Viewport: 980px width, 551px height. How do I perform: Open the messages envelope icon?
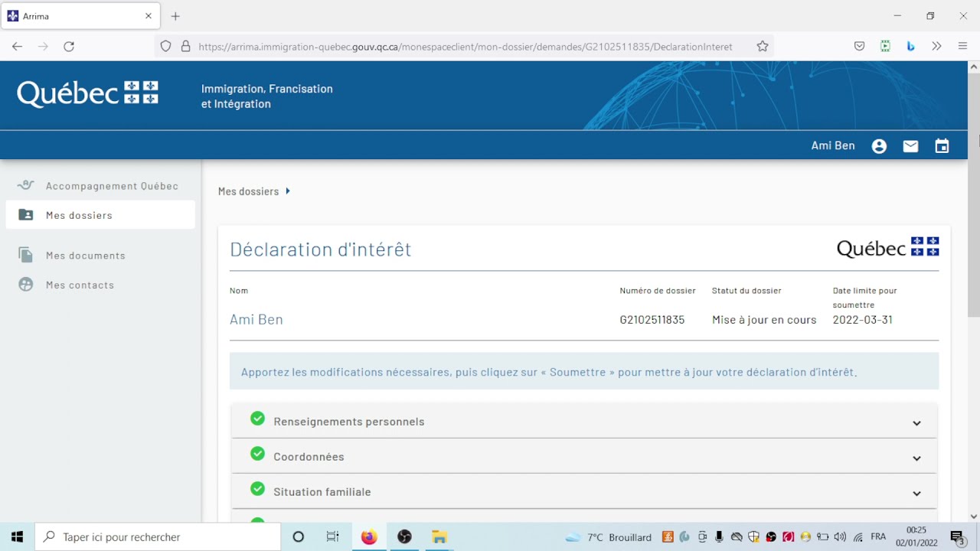coord(910,146)
